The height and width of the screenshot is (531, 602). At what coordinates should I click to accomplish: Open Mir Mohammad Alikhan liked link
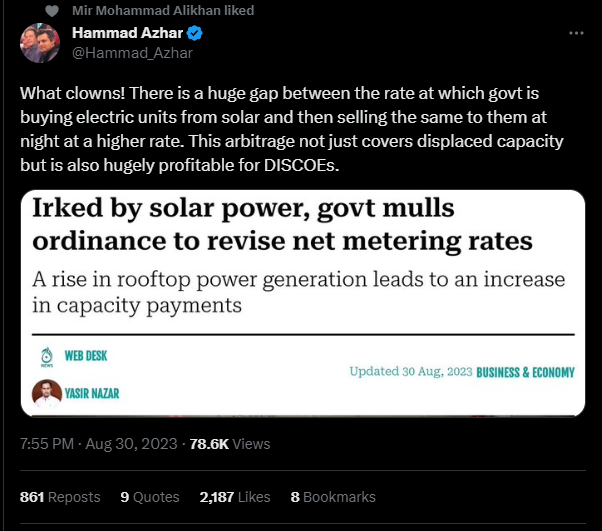(x=163, y=10)
